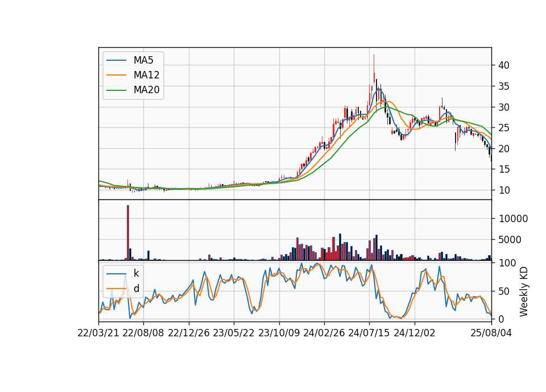The height and width of the screenshot is (392, 546).
Task: Click the 22/03/21 date tick label
Action: tap(98, 333)
